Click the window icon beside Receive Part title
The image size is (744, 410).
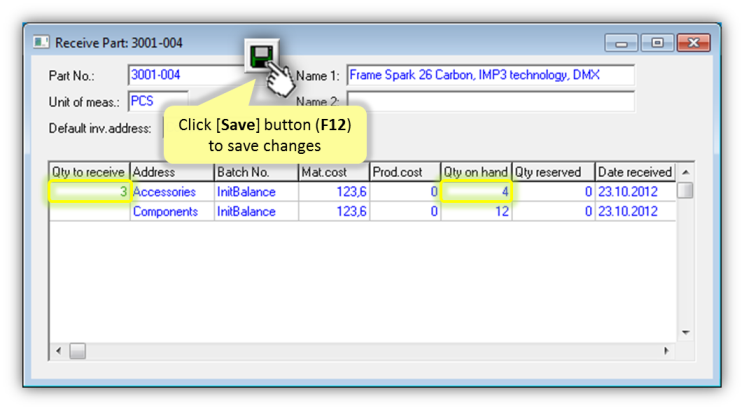[41, 42]
